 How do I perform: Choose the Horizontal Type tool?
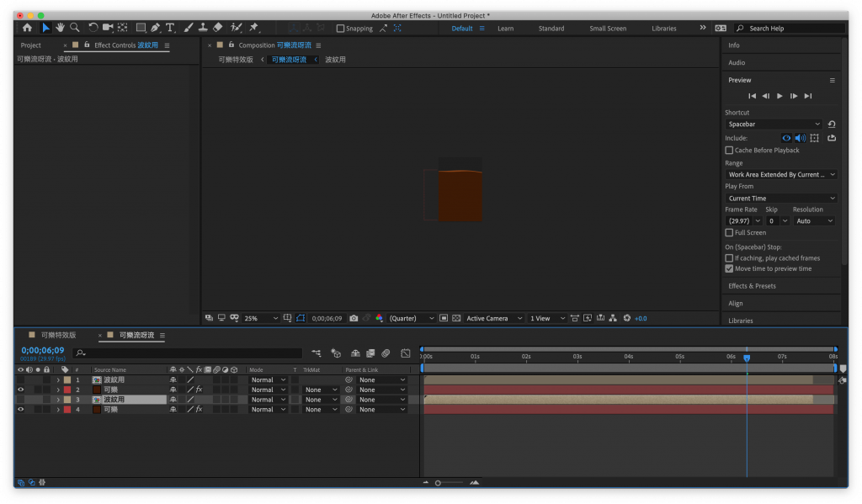171,28
